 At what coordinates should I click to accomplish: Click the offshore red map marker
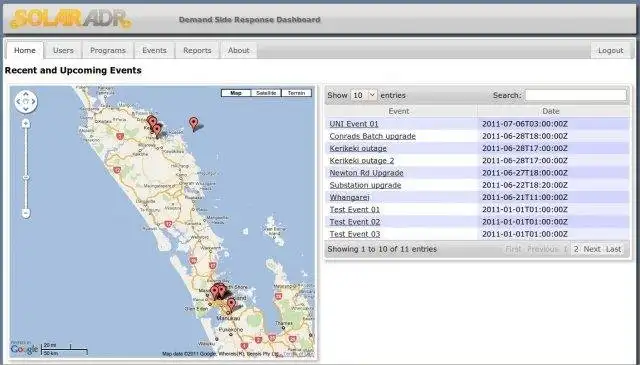click(193, 123)
